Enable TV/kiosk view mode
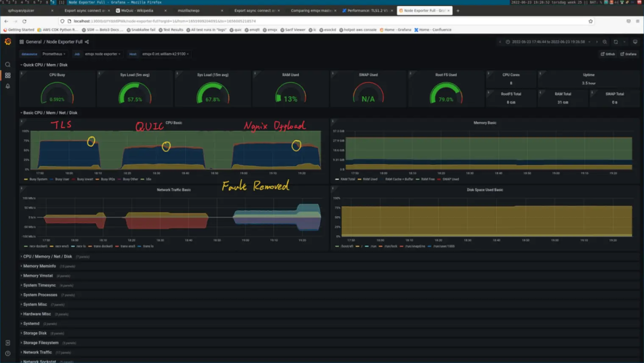 tap(635, 42)
